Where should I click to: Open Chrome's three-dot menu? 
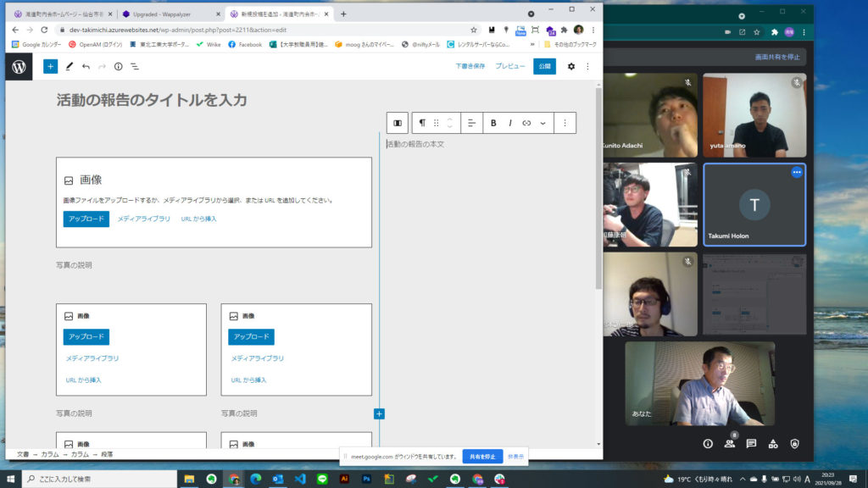coord(593,29)
